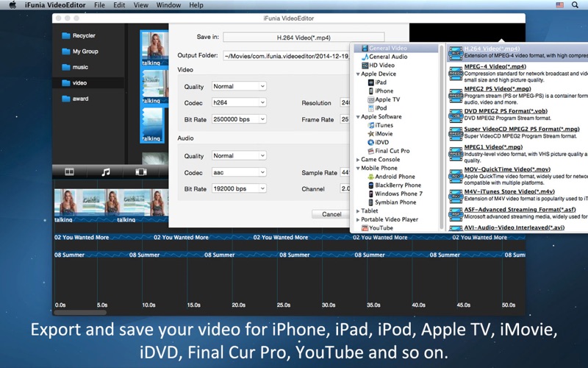This screenshot has height=368, width=588.
Task: Open the Recycler folder in sidebar
Action: click(79, 35)
